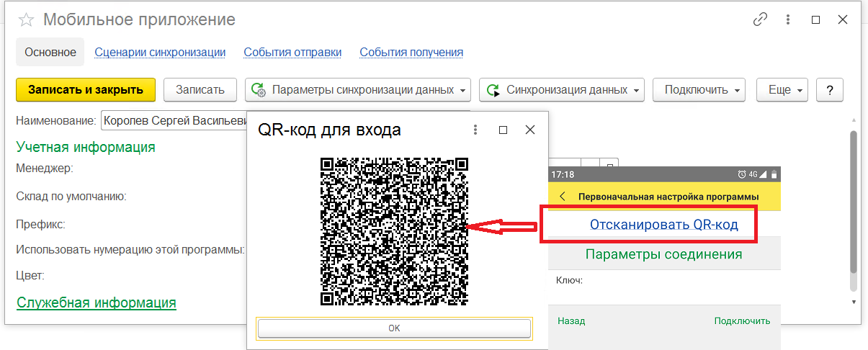Image resolution: width=868 pixels, height=350 pixels.
Task: Expand Параметры синхронизации данных dropdown
Action: (358, 90)
